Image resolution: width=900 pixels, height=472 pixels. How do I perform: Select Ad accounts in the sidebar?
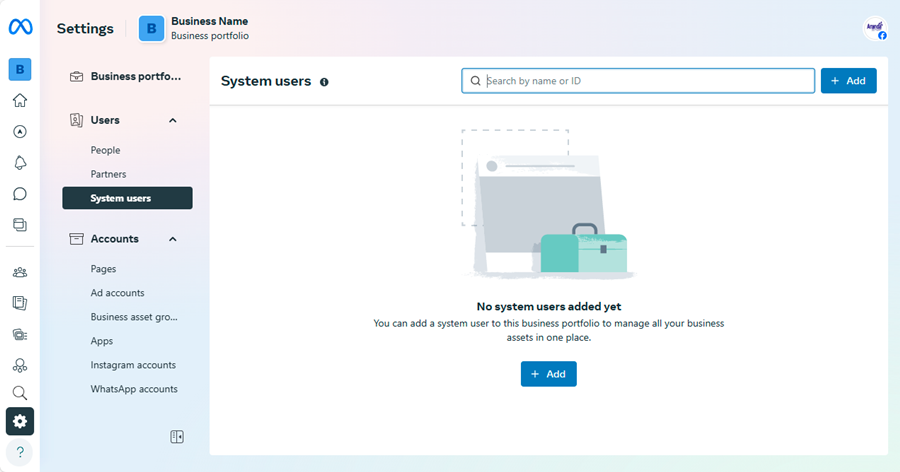pos(117,293)
